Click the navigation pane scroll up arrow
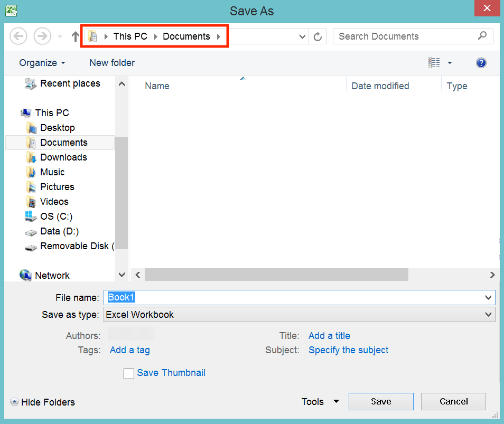The width and height of the screenshot is (504, 424). coord(122,84)
